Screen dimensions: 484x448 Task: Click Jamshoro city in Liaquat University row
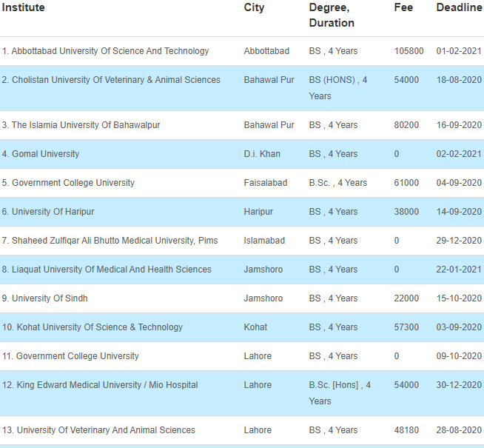(263, 270)
